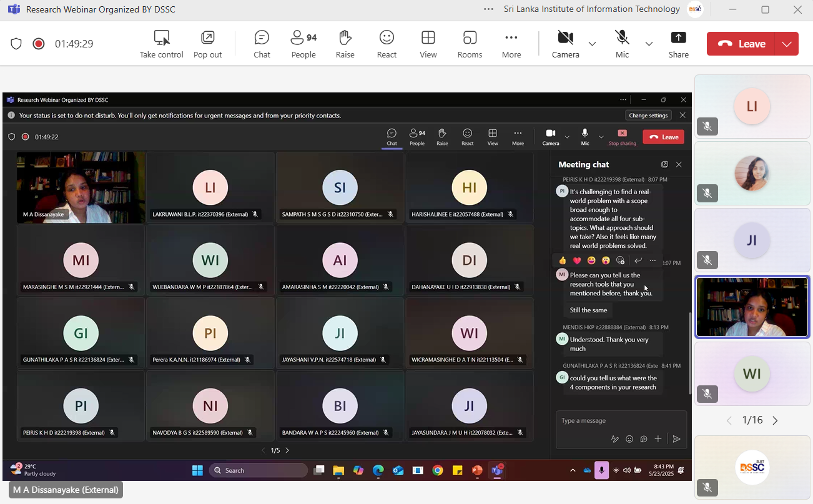Open the dropdown next to Leave
Image resolution: width=813 pixels, height=504 pixels.
[786, 44]
